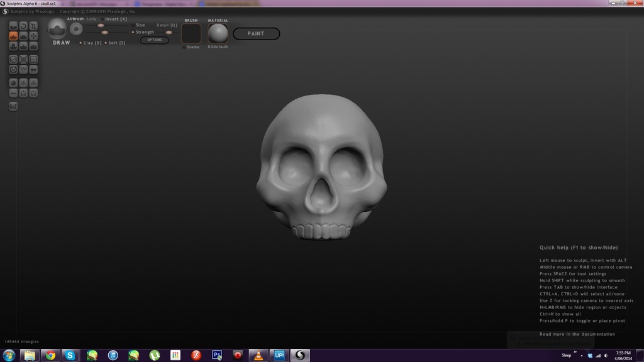Select the Pinch tool
The width and height of the screenshot is (644, 362).
coord(23,46)
